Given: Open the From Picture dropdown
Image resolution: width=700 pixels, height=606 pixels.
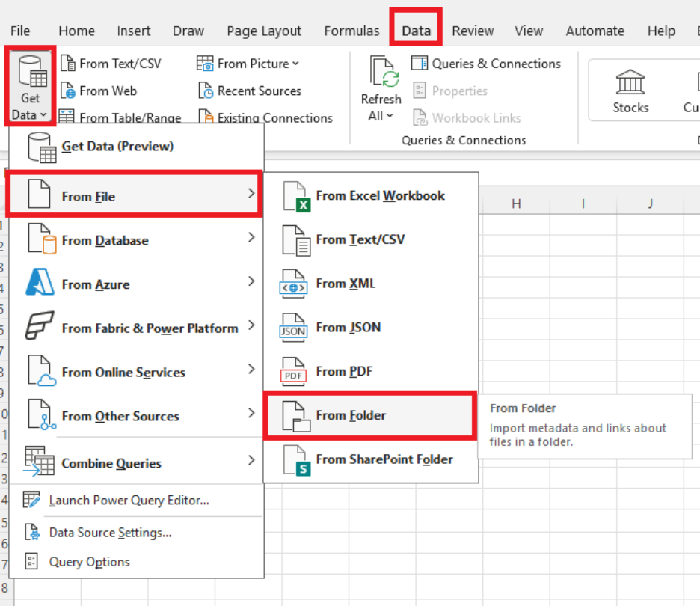Looking at the screenshot, I should pos(248,64).
